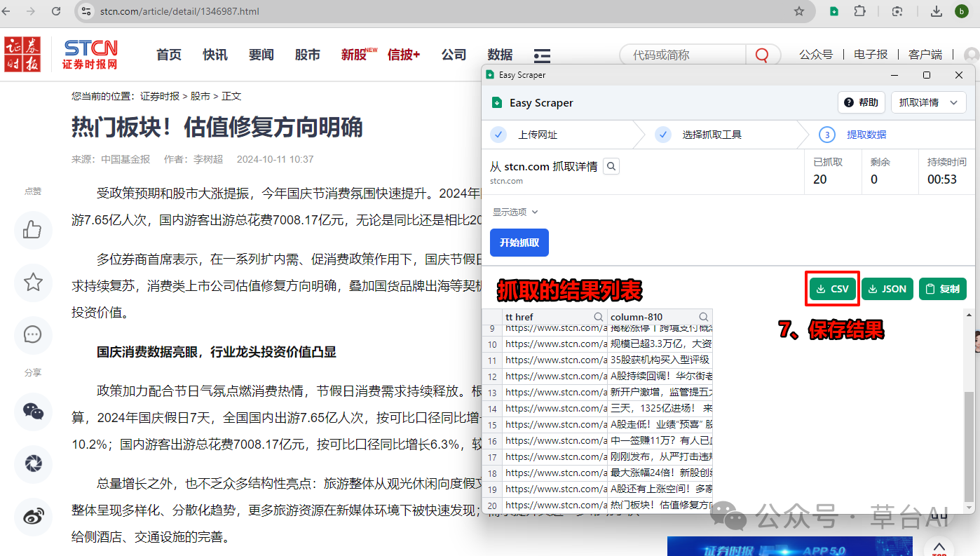Bookmark this page with the star icon
Image resolution: width=980 pixels, height=556 pixels.
[x=799, y=11]
